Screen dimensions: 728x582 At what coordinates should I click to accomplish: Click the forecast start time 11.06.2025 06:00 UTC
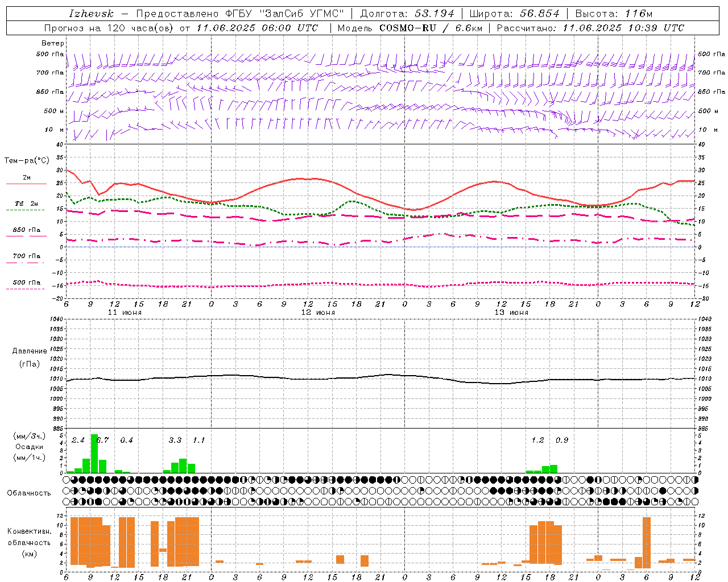(257, 28)
